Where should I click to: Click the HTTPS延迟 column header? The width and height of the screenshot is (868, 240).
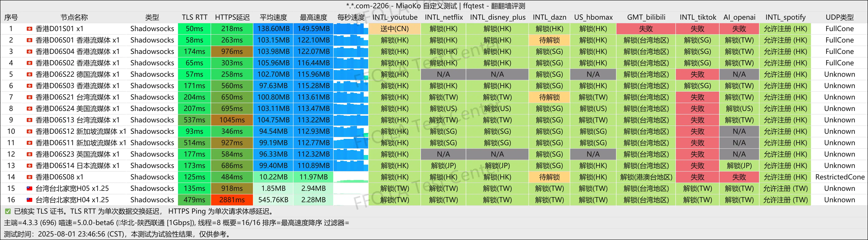click(x=232, y=17)
